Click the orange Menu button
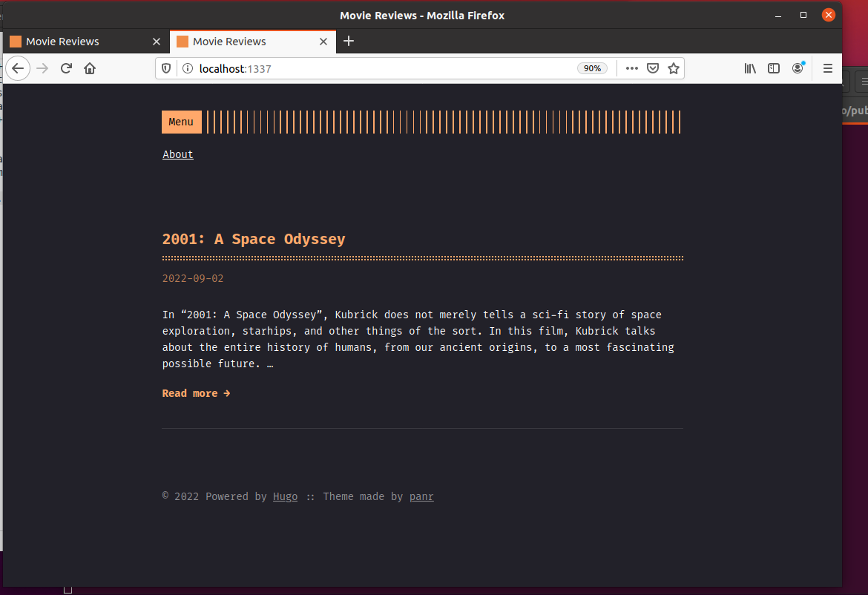 [181, 122]
